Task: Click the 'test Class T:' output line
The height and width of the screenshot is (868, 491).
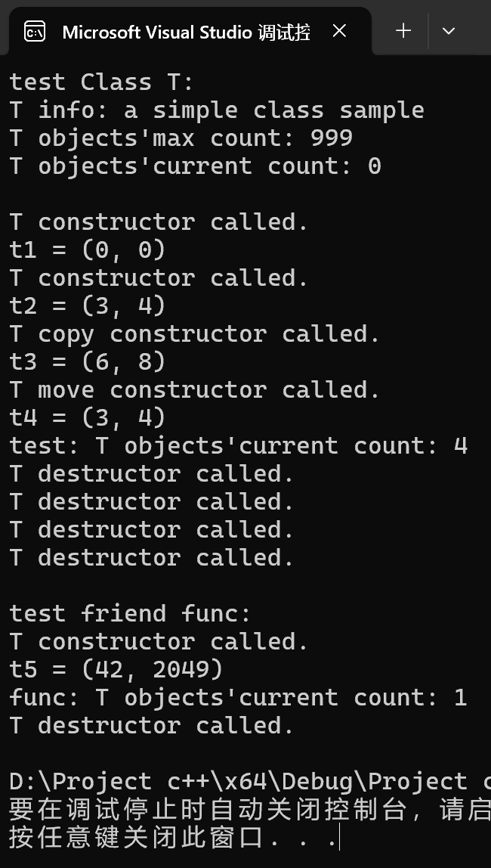Action: pos(102,82)
